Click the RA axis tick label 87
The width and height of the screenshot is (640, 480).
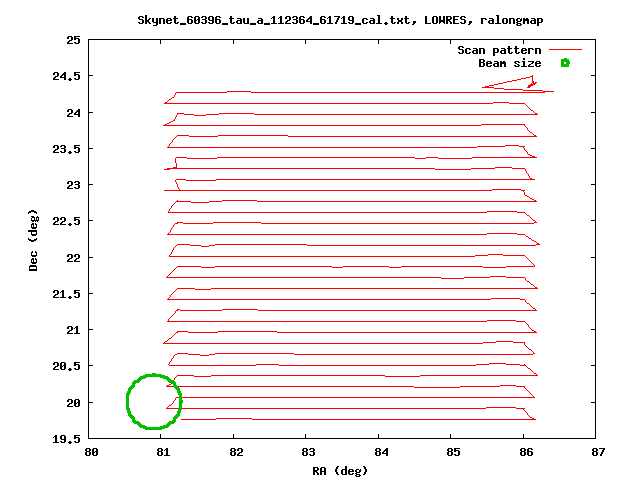pyautogui.click(x=598, y=452)
